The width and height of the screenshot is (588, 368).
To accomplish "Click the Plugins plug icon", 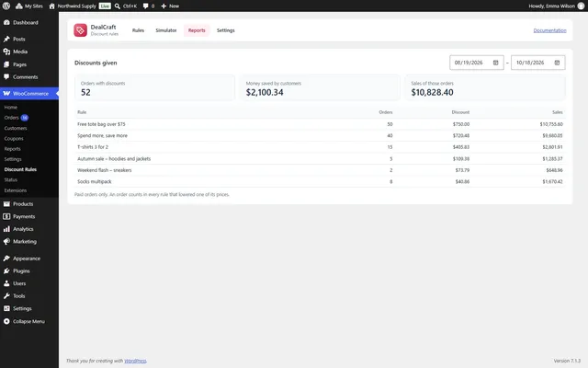I will tap(6, 270).
